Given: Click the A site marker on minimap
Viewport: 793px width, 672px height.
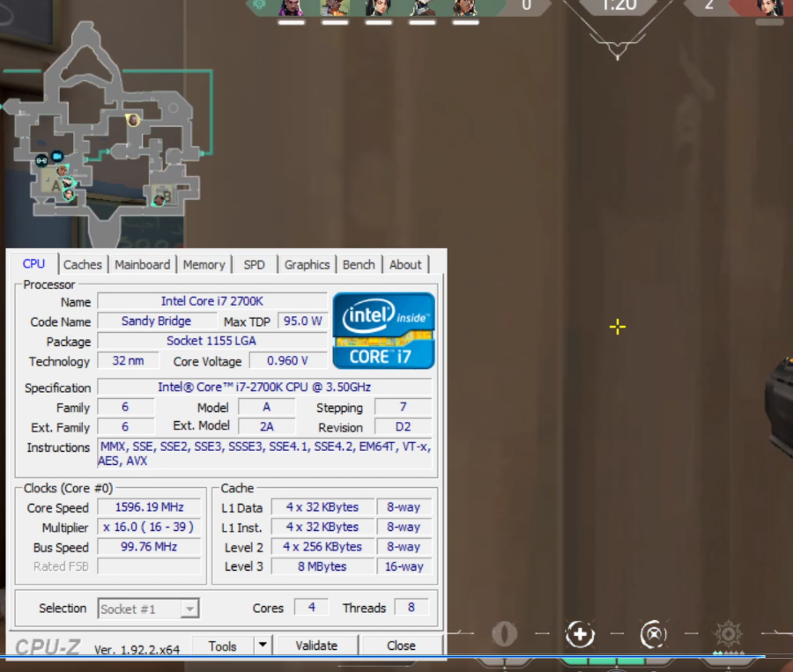Looking at the screenshot, I should (56, 186).
